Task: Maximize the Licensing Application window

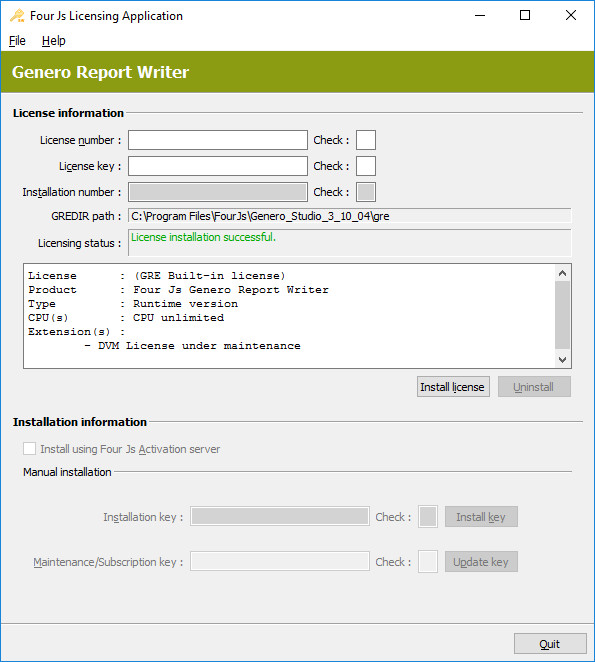Action: (x=525, y=16)
